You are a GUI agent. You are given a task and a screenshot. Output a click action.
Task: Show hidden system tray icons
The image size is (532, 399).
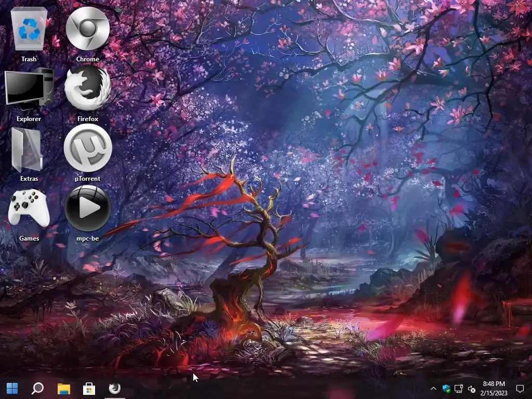(433, 389)
